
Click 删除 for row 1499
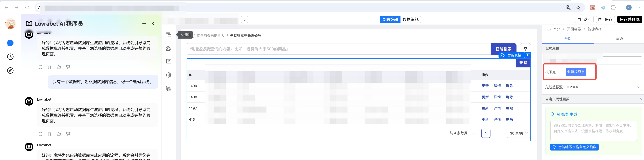(x=509, y=86)
